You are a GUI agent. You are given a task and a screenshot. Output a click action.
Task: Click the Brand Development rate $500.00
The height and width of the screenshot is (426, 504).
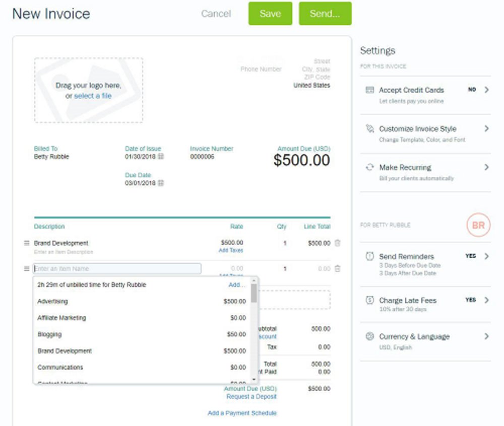click(232, 242)
